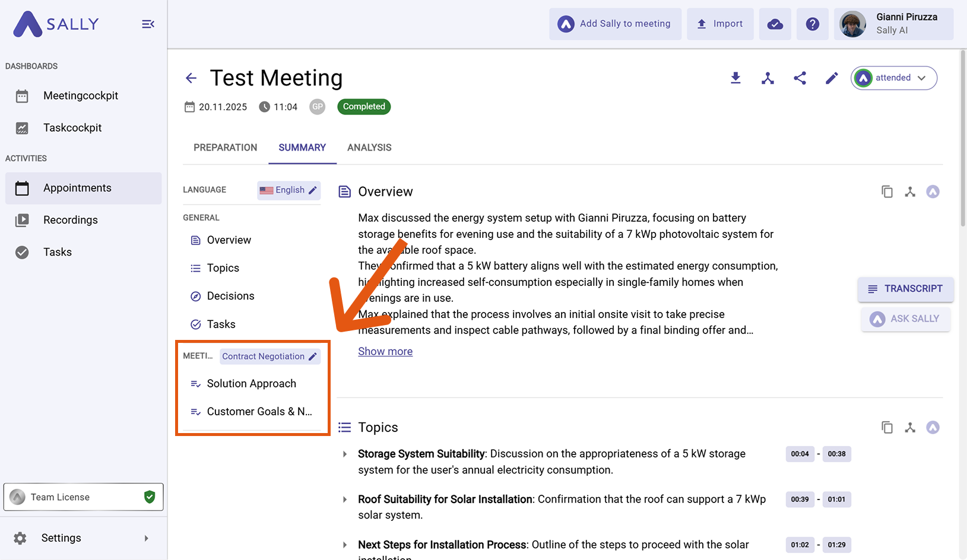Open the attended status dropdown
Viewport: 967px width, 560px height.
[894, 78]
